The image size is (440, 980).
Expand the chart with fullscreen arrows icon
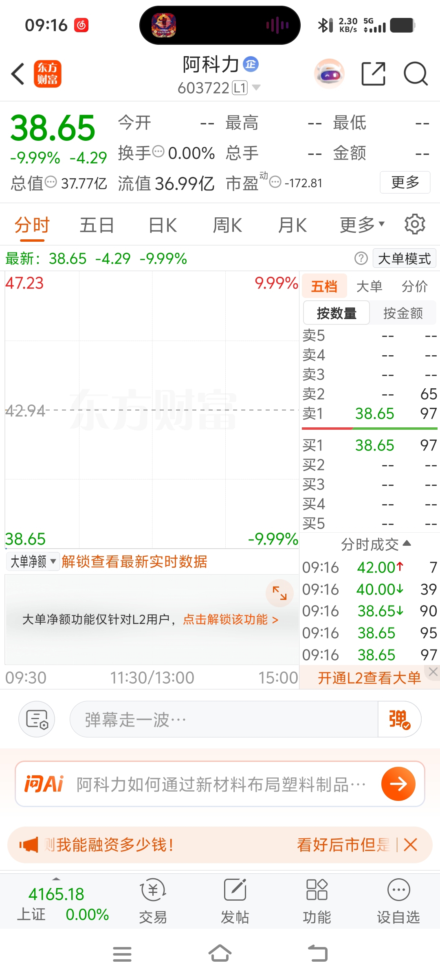pos(279,593)
